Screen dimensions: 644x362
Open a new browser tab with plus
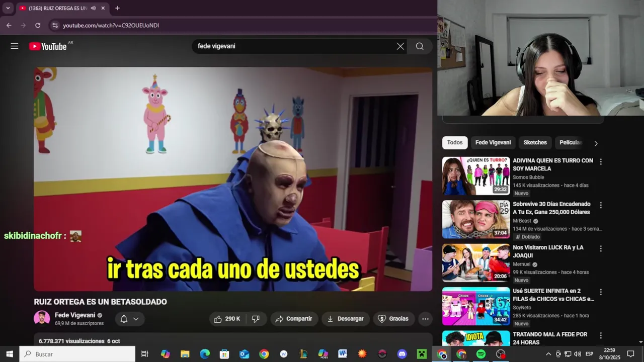coord(117,8)
